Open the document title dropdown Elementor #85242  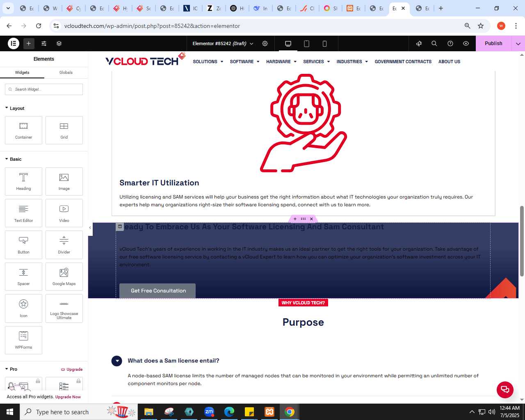223,43
